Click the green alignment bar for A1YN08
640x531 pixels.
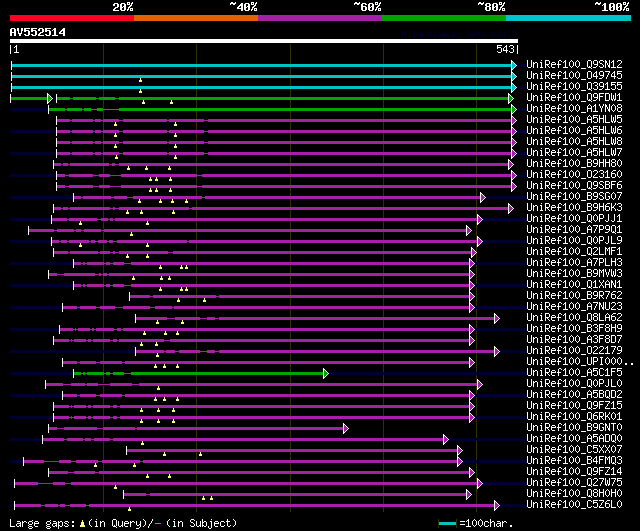pos(282,109)
